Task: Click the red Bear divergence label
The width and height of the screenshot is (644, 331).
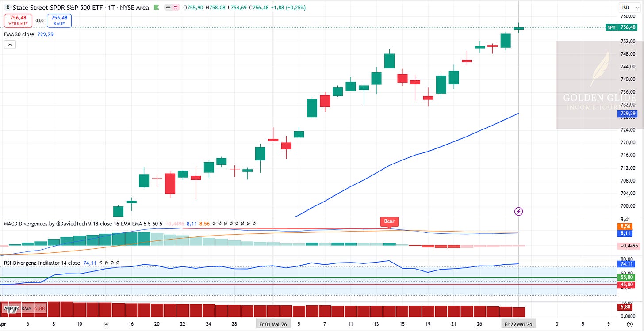Action: point(389,221)
